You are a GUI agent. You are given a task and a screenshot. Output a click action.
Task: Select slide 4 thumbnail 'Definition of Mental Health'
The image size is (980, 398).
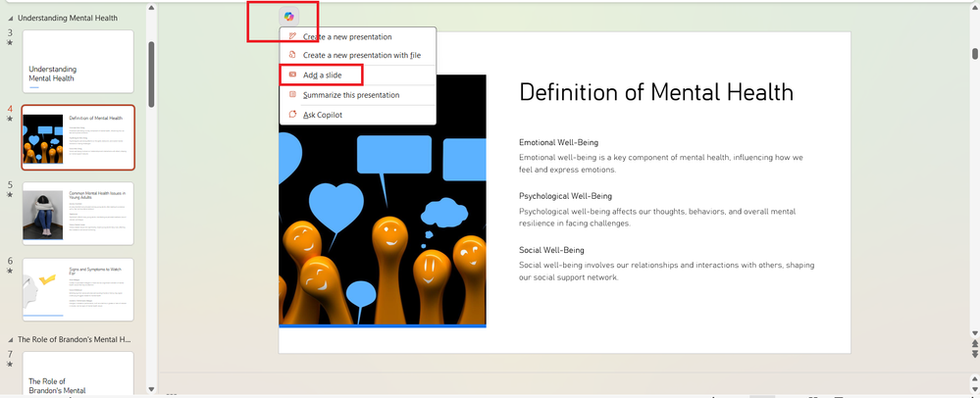click(78, 137)
